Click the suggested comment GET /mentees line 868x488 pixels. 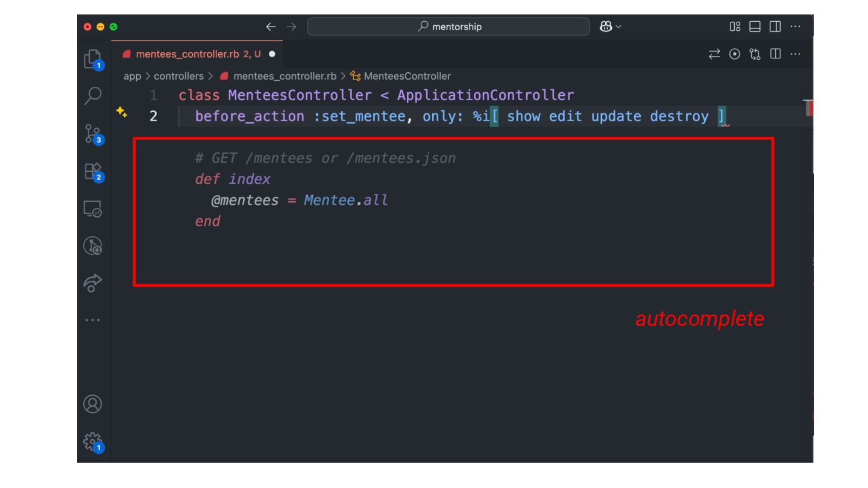click(x=325, y=158)
